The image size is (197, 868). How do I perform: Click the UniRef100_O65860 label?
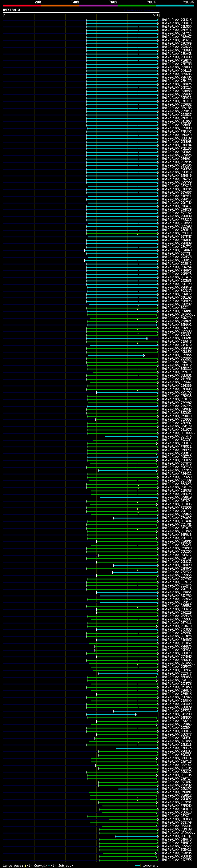[x=177, y=358]
